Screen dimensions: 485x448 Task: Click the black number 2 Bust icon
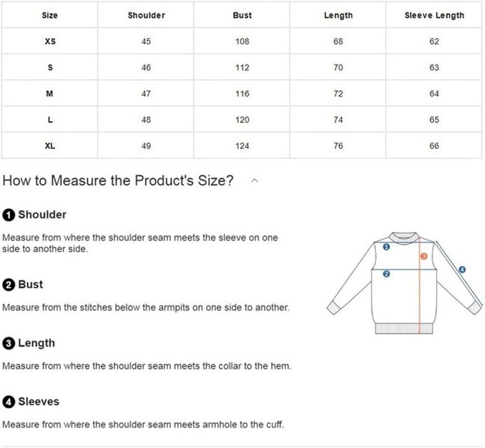coord(8,285)
